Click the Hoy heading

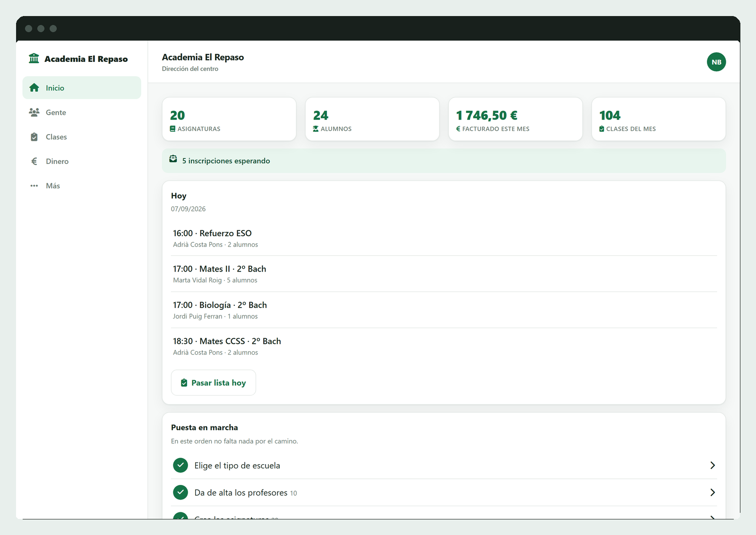(179, 195)
